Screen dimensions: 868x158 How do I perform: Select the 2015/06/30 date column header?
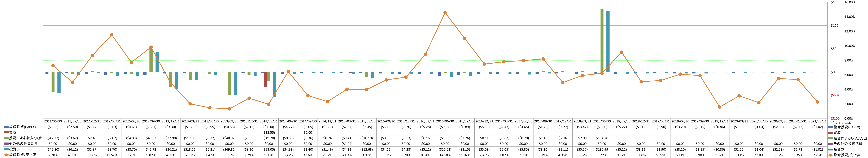click(367, 121)
